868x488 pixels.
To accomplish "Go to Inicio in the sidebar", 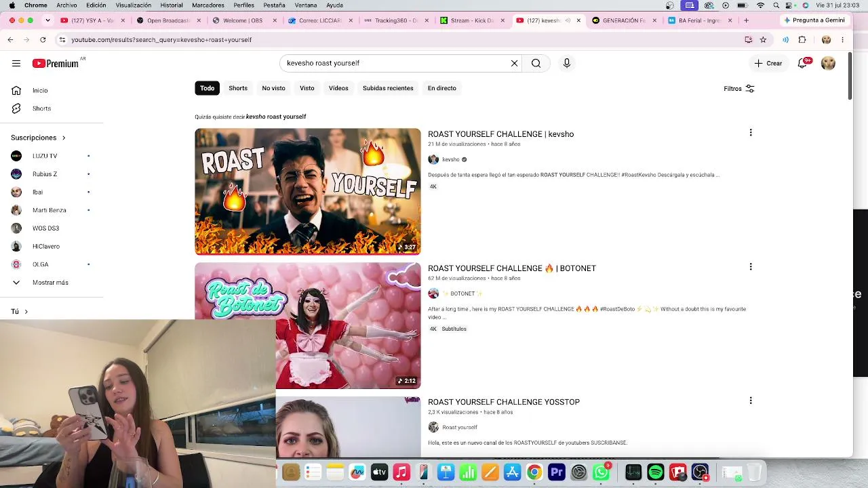I will coord(40,90).
